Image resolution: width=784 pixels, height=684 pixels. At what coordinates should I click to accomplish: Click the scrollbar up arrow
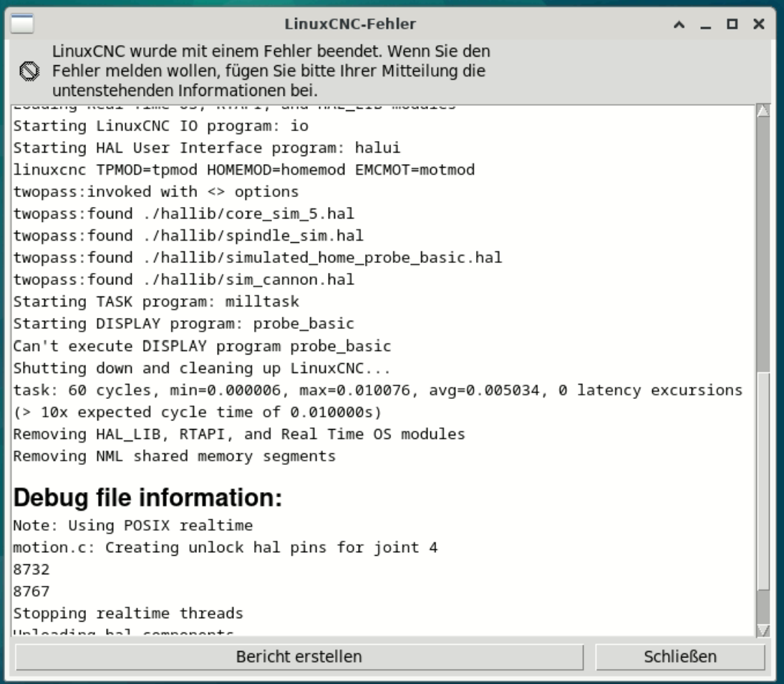763,110
